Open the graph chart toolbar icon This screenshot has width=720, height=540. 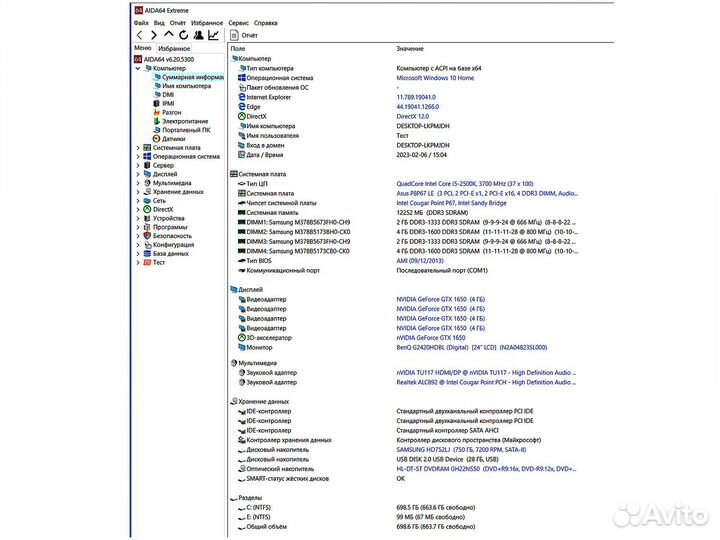214,35
